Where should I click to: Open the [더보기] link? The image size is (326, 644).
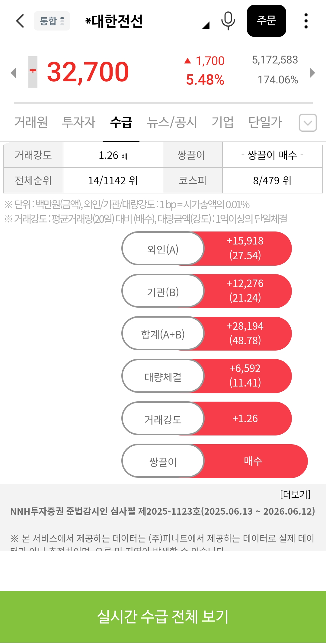coord(295,494)
